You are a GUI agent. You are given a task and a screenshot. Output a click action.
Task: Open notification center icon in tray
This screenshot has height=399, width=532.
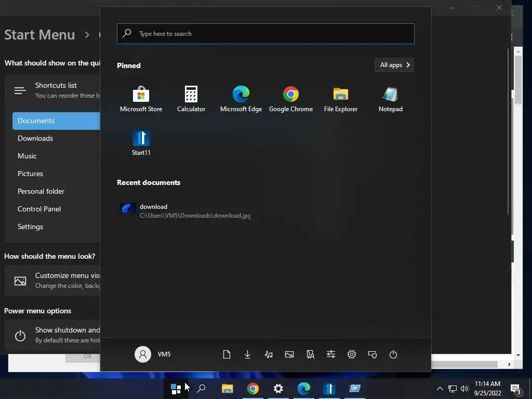tap(515, 389)
